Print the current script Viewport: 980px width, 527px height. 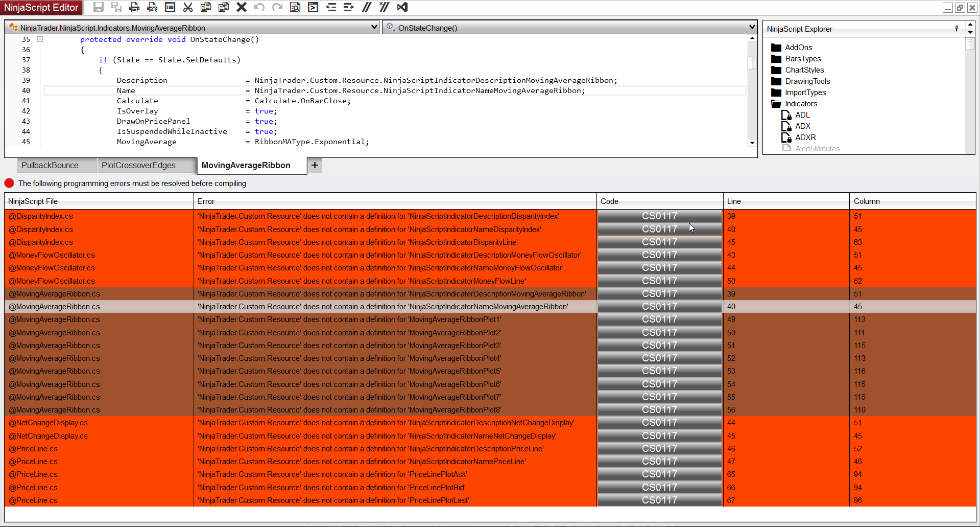tap(134, 7)
